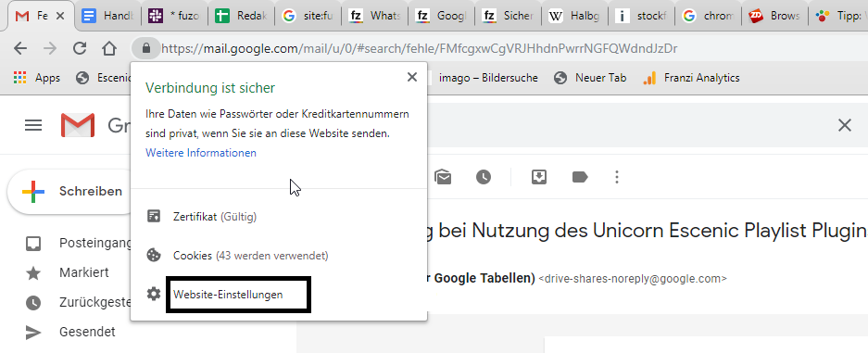Go back with the browser back arrow
Image resolution: width=868 pixels, height=353 pixels.
pyautogui.click(x=20, y=49)
